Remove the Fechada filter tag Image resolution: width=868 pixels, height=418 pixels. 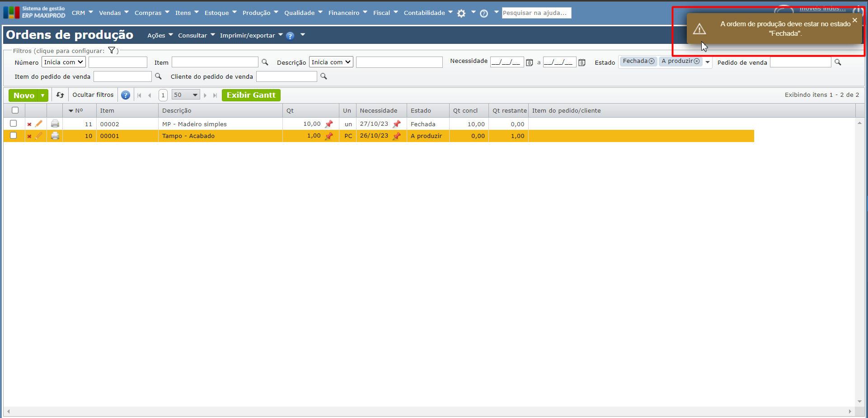[x=652, y=61]
